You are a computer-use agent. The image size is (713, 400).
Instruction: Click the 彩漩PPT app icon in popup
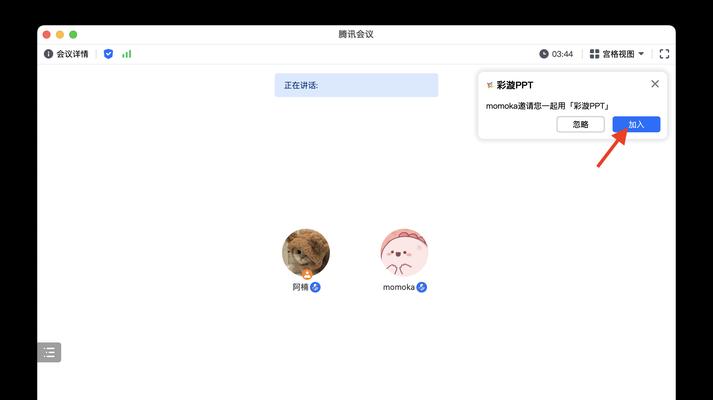490,85
